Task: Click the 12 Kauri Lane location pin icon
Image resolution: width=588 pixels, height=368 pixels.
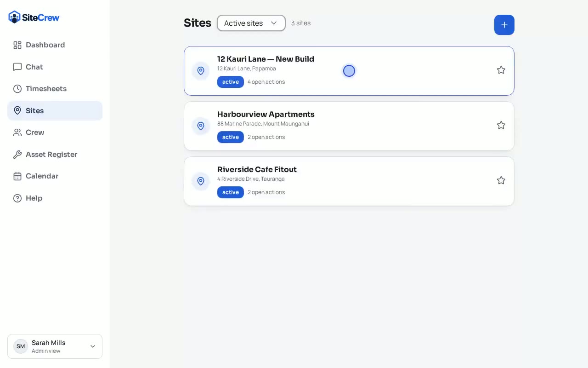Action: pyautogui.click(x=201, y=71)
